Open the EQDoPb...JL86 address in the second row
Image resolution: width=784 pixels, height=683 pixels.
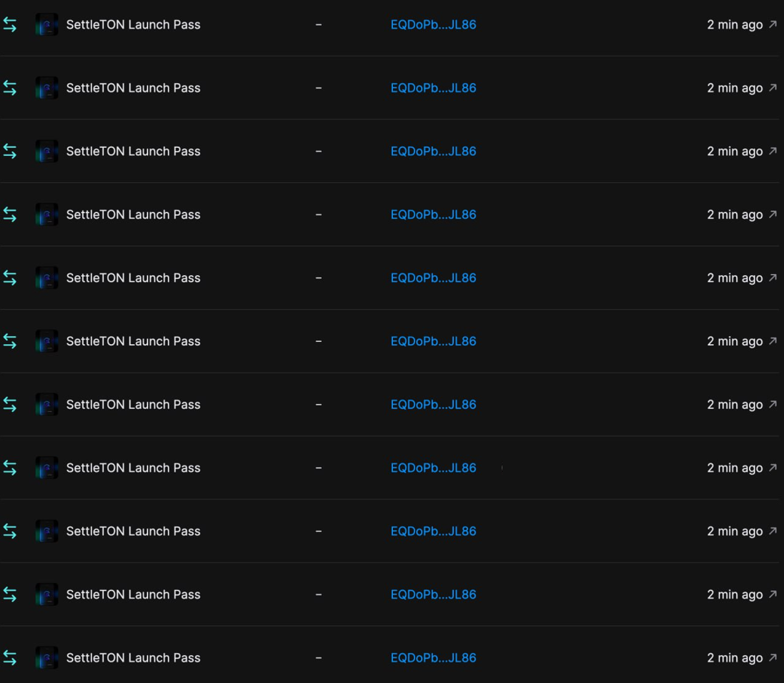[x=433, y=88]
